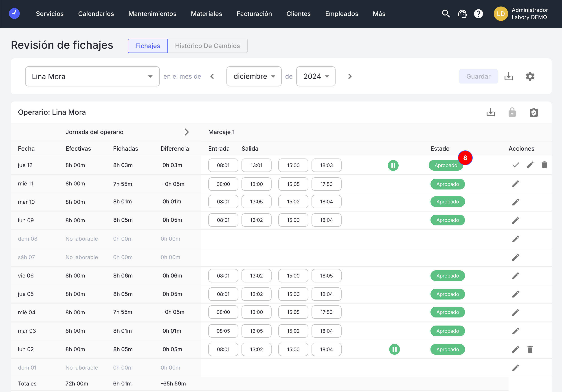Edit the vie 06 row

click(516, 276)
